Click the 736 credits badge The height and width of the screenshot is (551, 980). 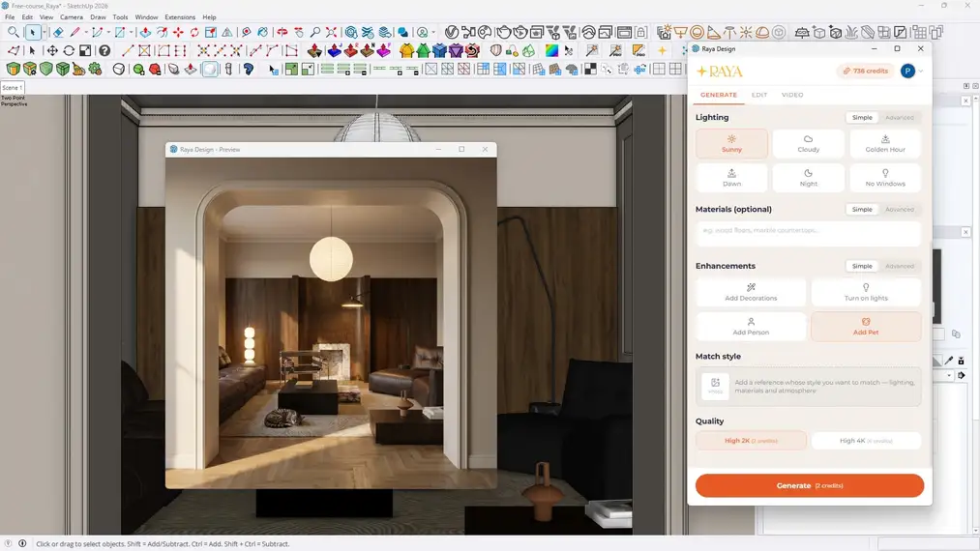pos(866,72)
